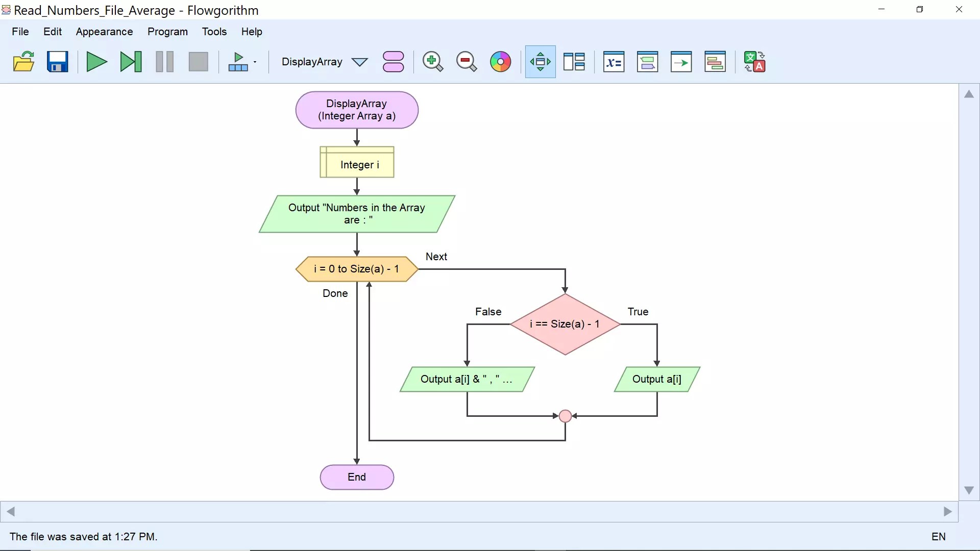Toggle the auto-scroll tracking button
The width and height of the screenshot is (980, 551).
tap(540, 62)
